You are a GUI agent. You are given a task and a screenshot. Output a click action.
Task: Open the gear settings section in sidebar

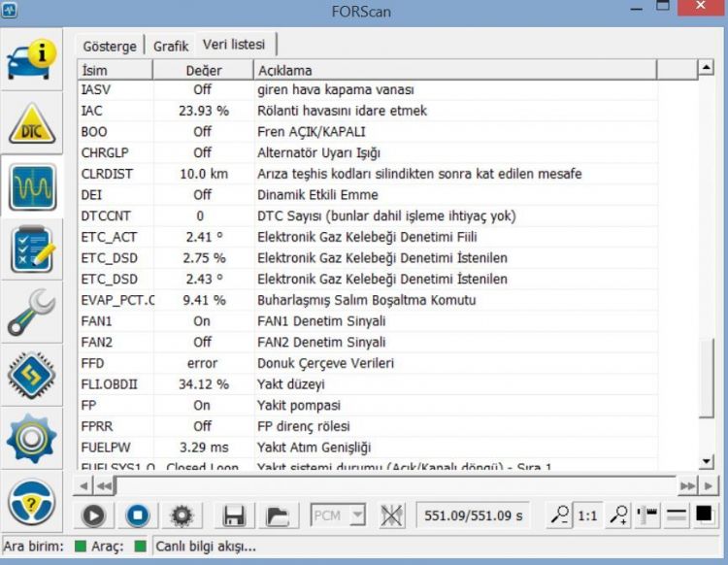[32, 439]
